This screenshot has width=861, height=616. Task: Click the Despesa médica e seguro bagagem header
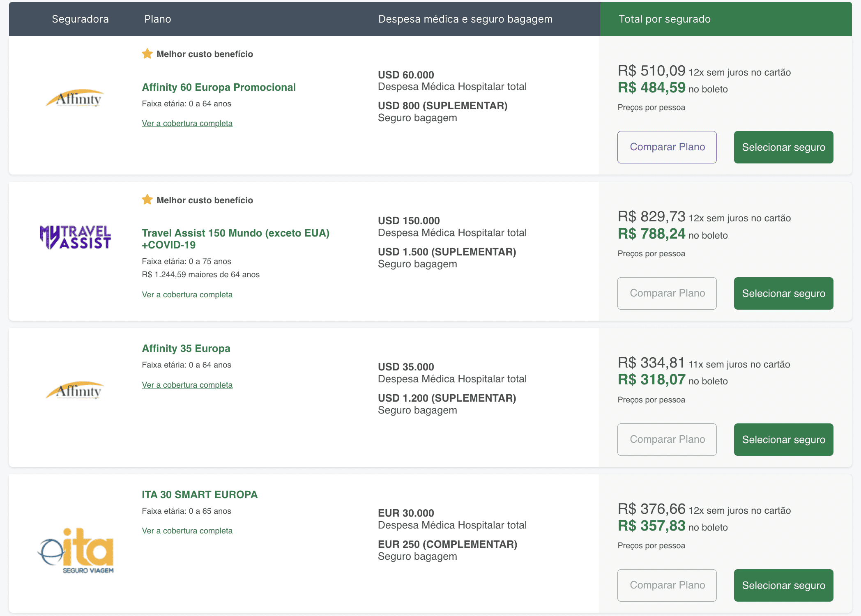click(465, 19)
